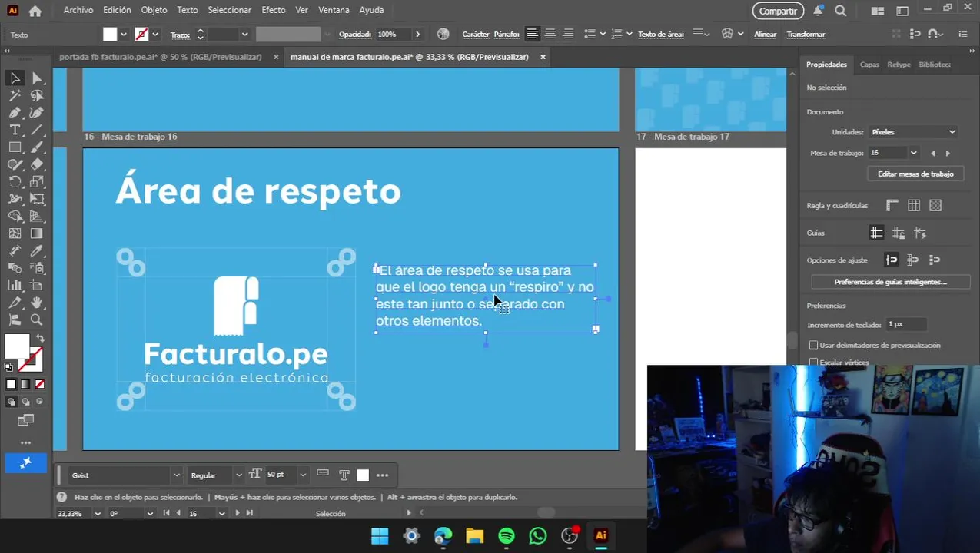Toggle lock guides icon under Guías
980x553 pixels.
coord(899,233)
